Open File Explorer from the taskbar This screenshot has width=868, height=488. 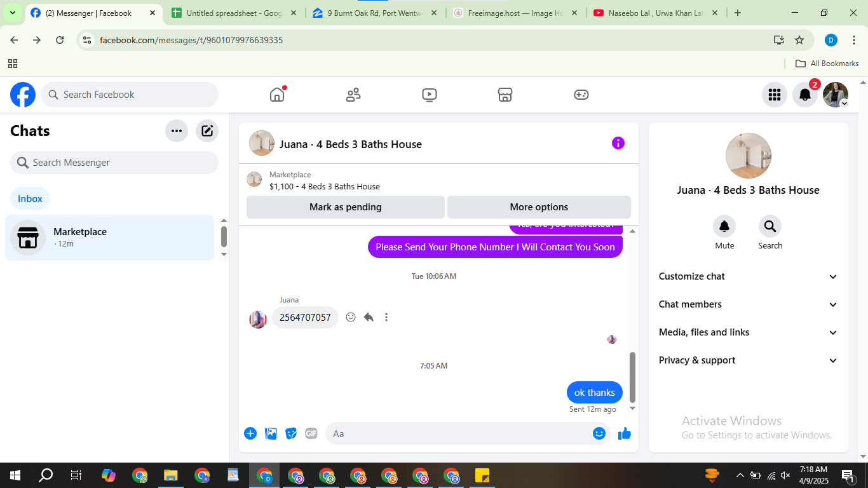click(x=171, y=475)
